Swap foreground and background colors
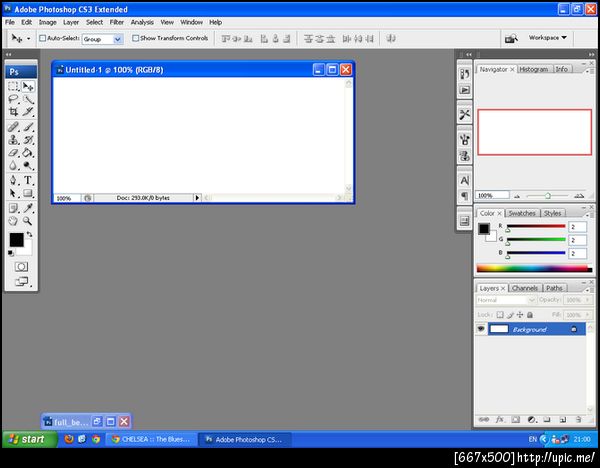The width and height of the screenshot is (600, 468). tap(29, 234)
